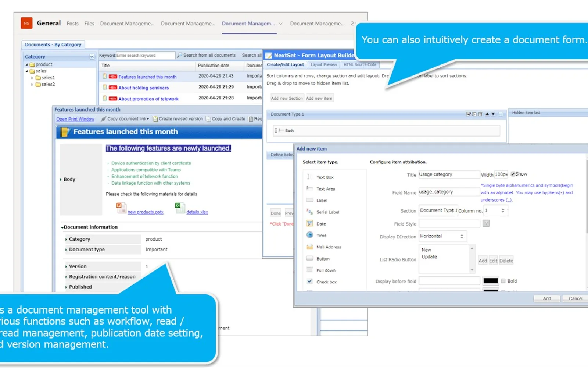Expand the sales1 subfolder

32,78
